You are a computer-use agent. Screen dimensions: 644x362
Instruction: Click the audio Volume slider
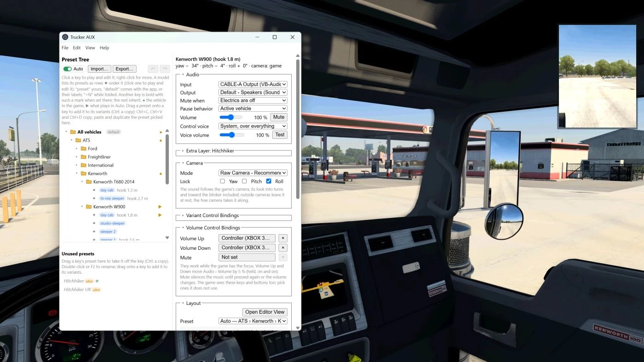pos(231,117)
